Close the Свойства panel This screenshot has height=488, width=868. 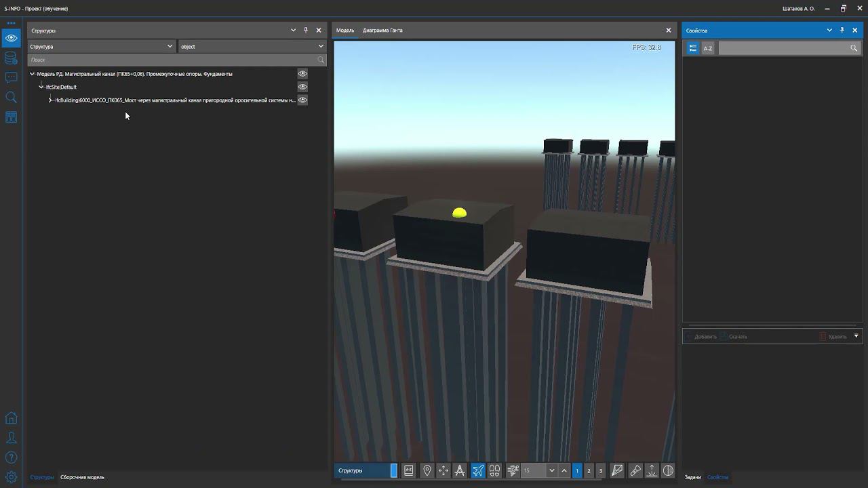tap(855, 30)
